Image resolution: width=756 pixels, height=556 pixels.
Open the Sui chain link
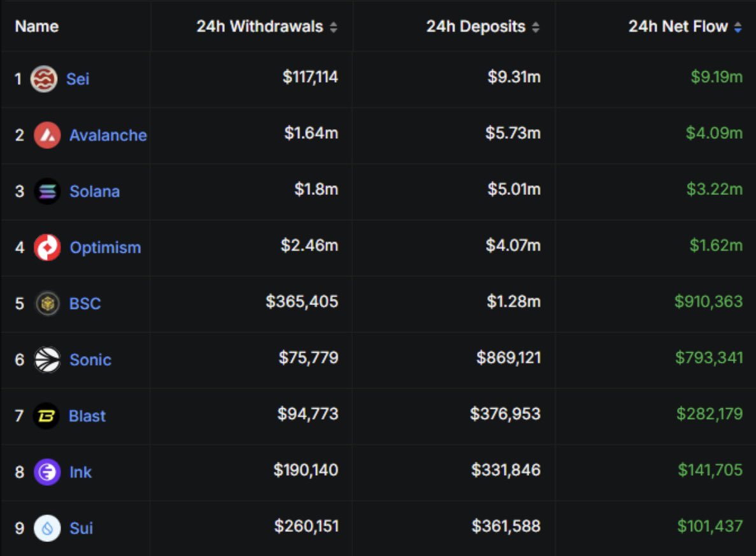click(x=81, y=528)
